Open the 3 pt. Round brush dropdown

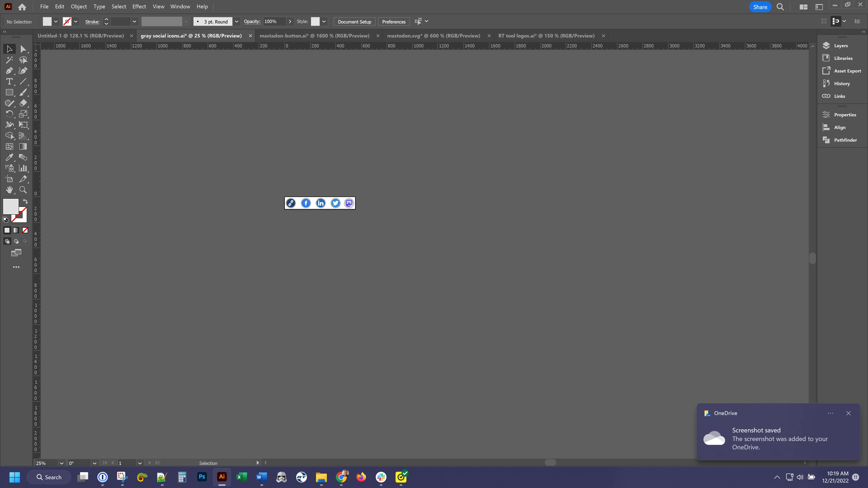pos(236,21)
